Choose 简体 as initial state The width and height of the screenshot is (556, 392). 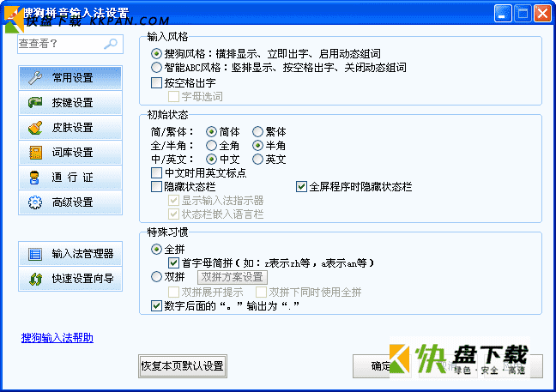[211, 132]
